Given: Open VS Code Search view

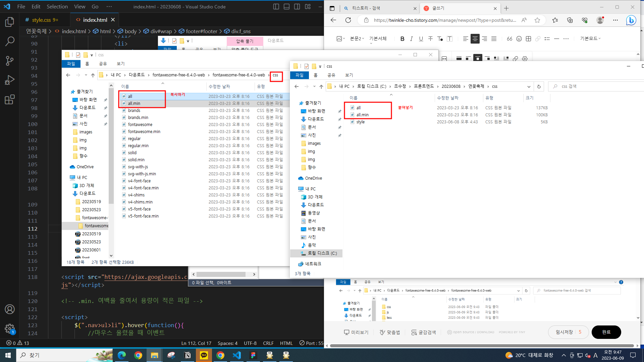Looking at the screenshot, I should (10, 42).
